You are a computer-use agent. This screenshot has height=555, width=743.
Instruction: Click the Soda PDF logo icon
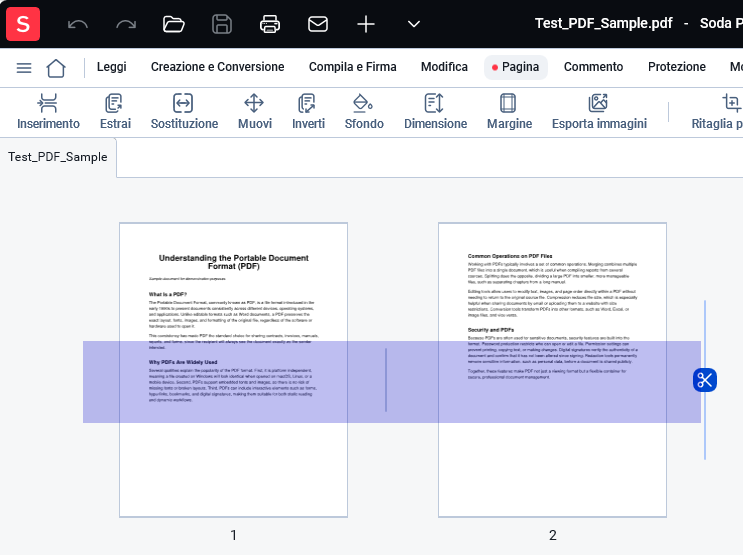point(23,24)
